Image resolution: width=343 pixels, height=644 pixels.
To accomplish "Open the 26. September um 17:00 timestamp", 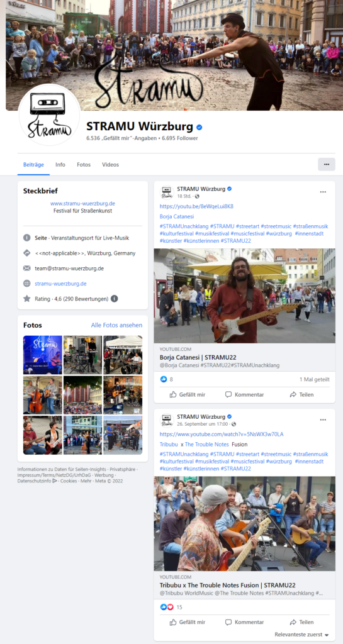I will (203, 424).
